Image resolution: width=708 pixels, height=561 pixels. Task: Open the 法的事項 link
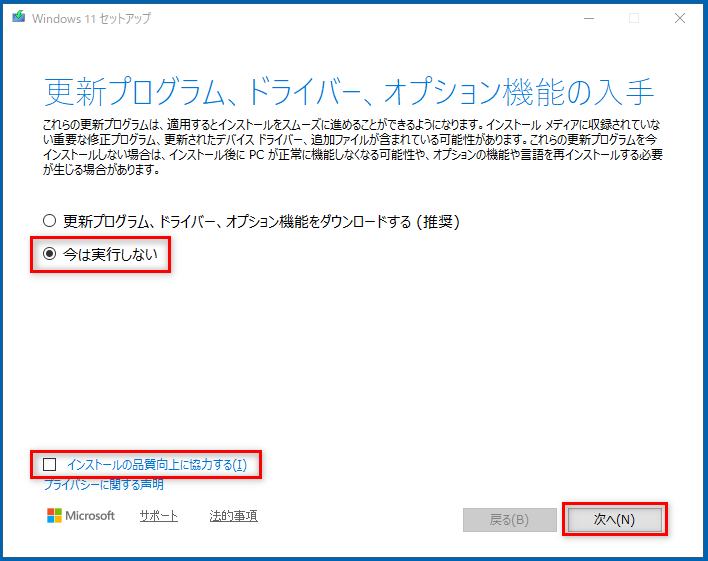point(233,515)
